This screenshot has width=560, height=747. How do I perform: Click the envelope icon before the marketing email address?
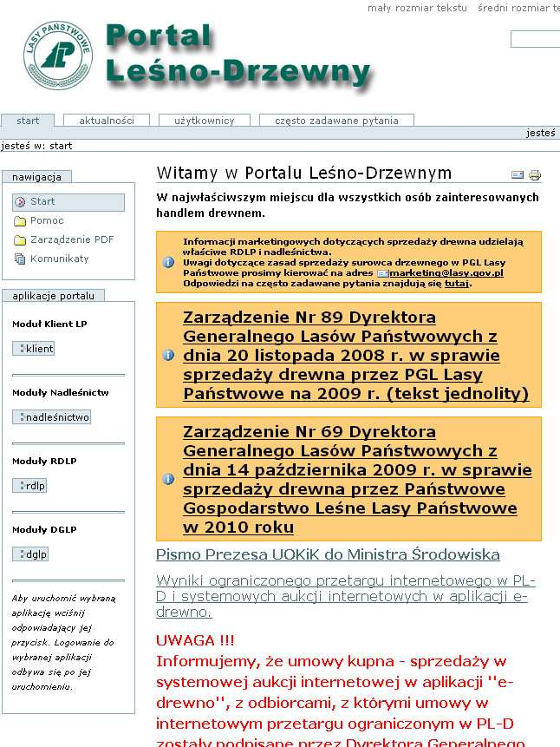point(383,273)
